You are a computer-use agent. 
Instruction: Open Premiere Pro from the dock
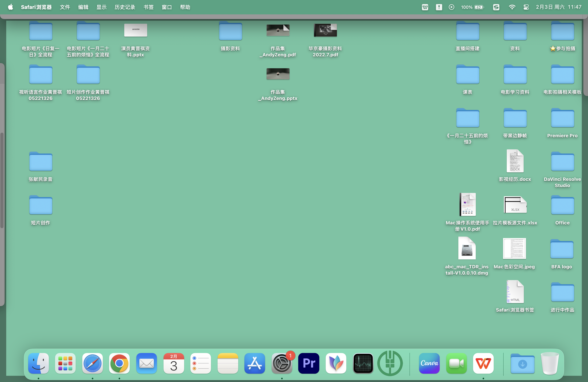tap(309, 363)
